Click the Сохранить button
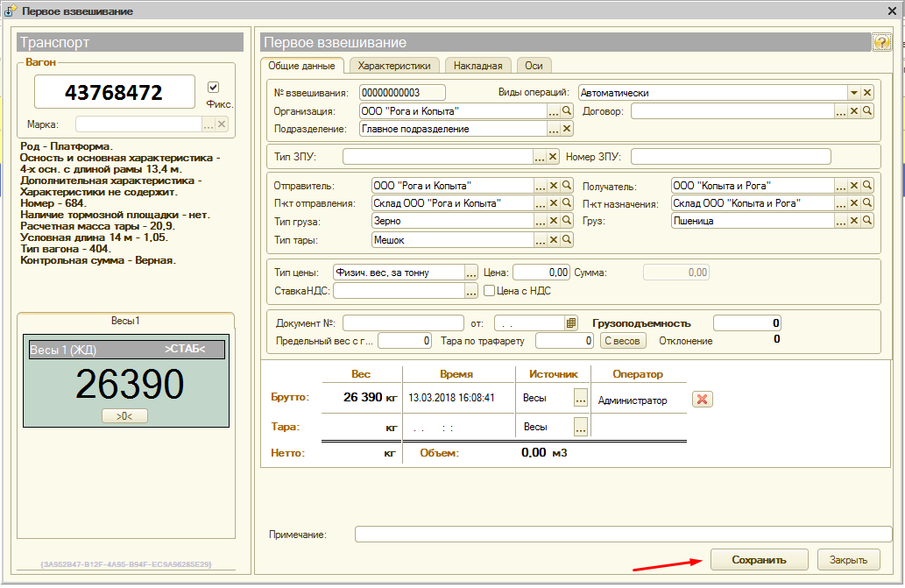The width and height of the screenshot is (905, 588). click(759, 560)
